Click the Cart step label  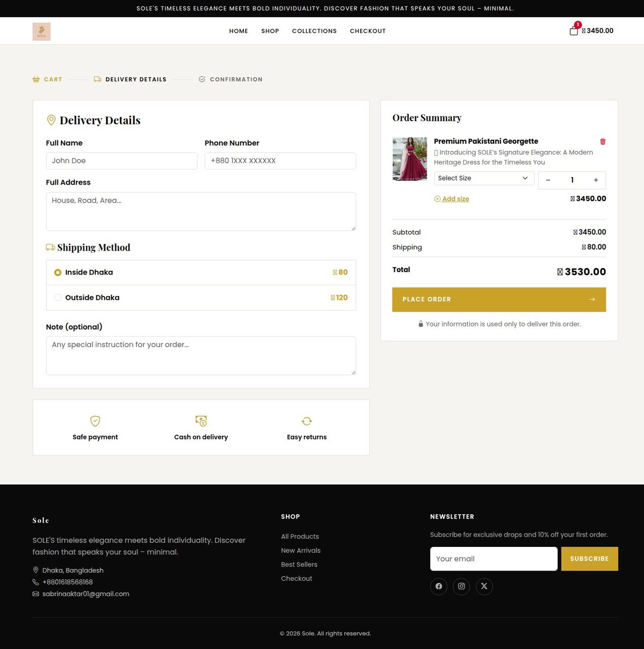53,79
